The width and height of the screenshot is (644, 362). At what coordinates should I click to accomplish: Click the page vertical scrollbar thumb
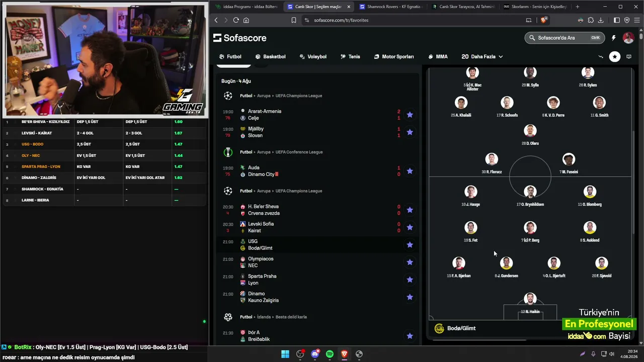coord(641,36)
